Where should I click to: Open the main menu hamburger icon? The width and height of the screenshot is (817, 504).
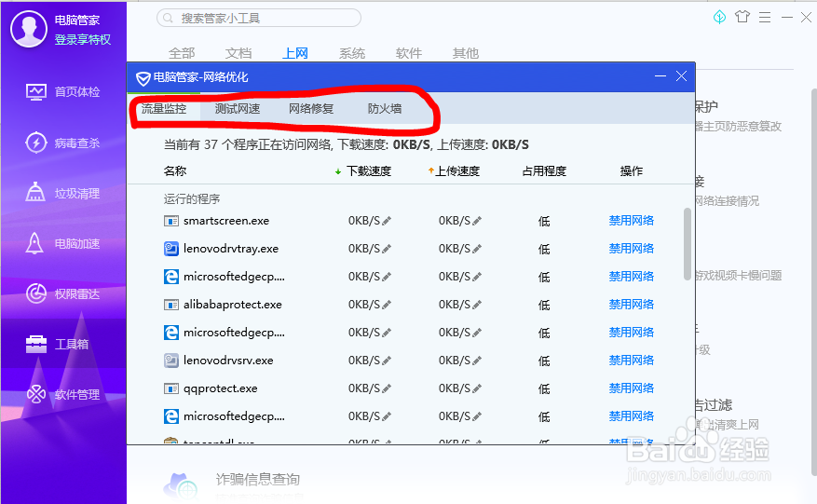[x=765, y=17]
